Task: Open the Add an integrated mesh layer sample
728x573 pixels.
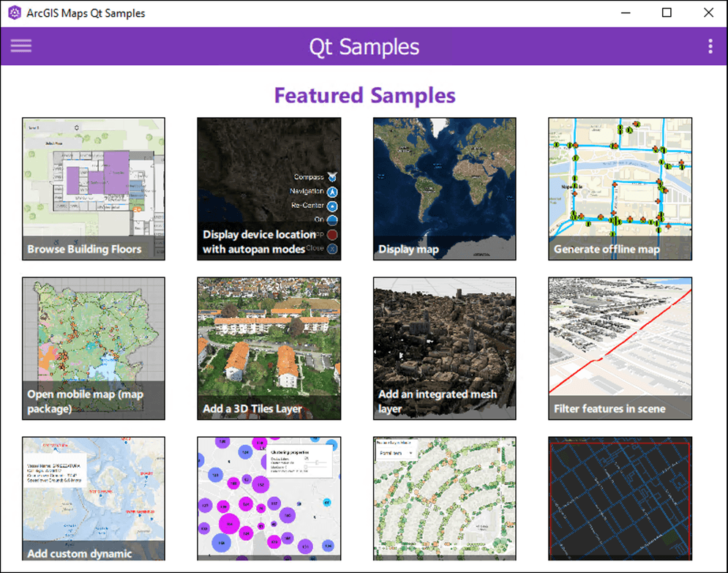Action: (444, 349)
